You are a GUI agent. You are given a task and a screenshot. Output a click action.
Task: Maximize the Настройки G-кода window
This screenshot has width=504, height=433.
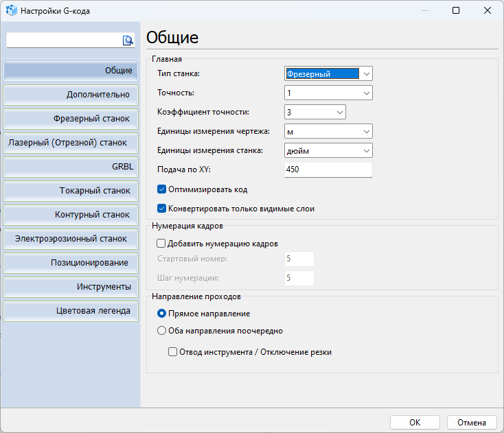click(x=456, y=10)
